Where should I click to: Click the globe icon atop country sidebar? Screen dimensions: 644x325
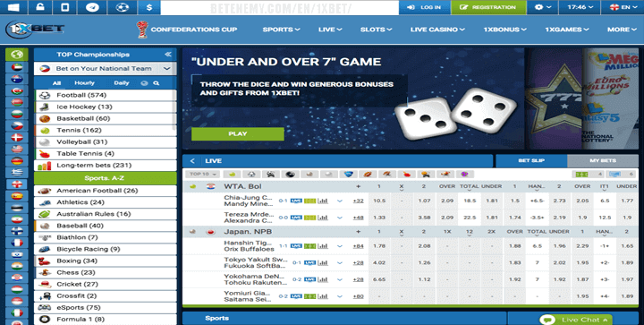point(17,55)
